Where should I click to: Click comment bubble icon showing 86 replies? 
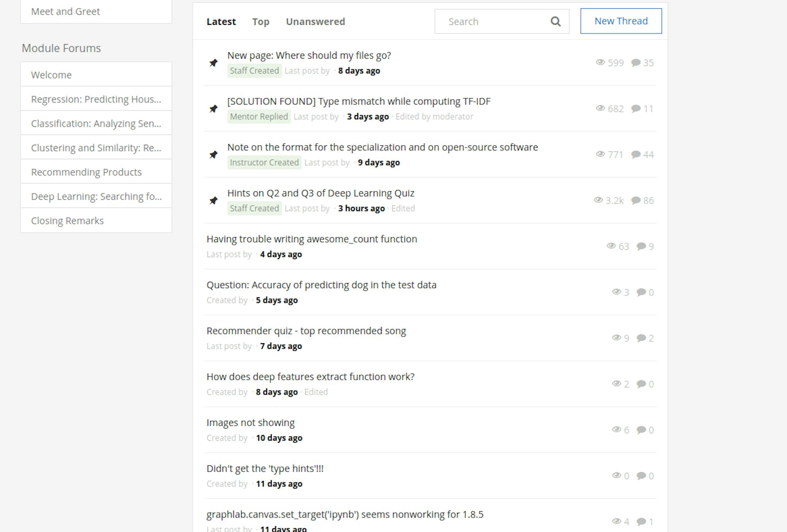(x=636, y=200)
